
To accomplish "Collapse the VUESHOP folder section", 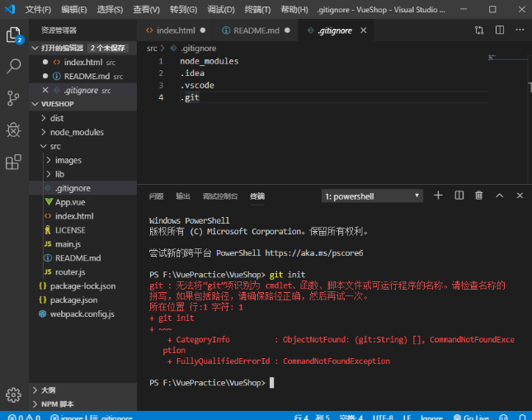I will [x=35, y=104].
